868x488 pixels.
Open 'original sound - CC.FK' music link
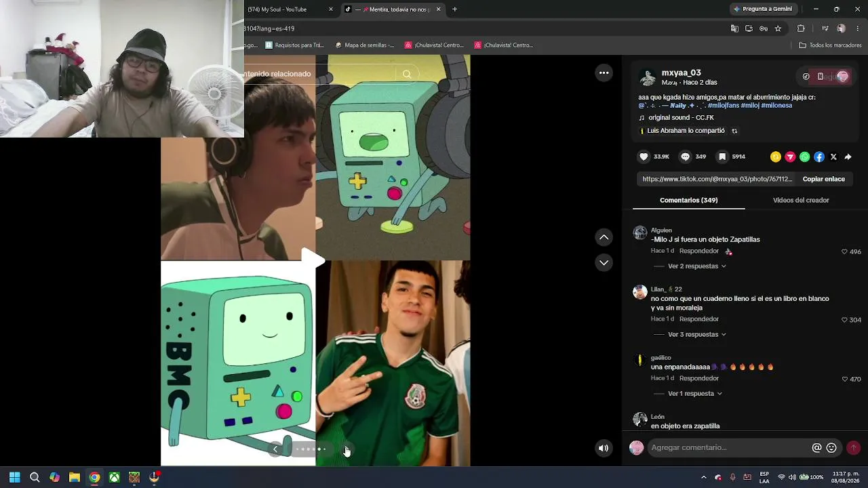pos(681,118)
